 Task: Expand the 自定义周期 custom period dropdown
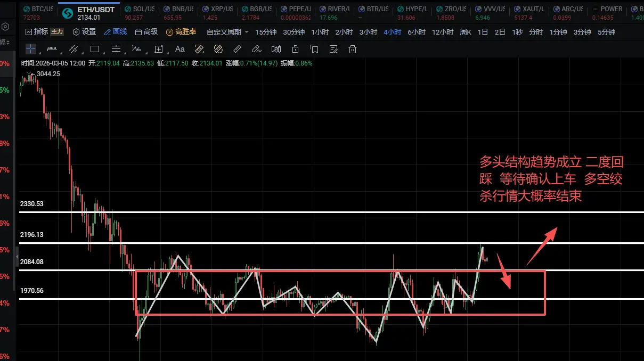[x=227, y=32]
